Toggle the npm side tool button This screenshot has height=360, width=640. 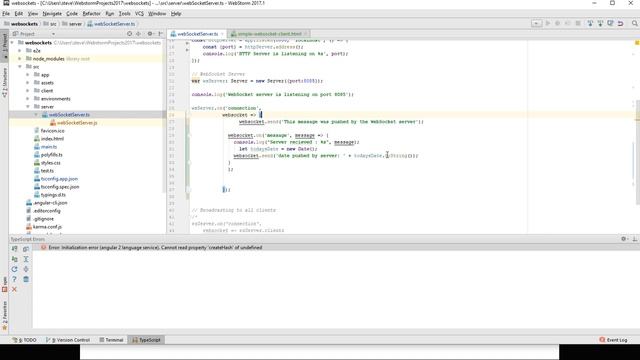[x=4, y=284]
